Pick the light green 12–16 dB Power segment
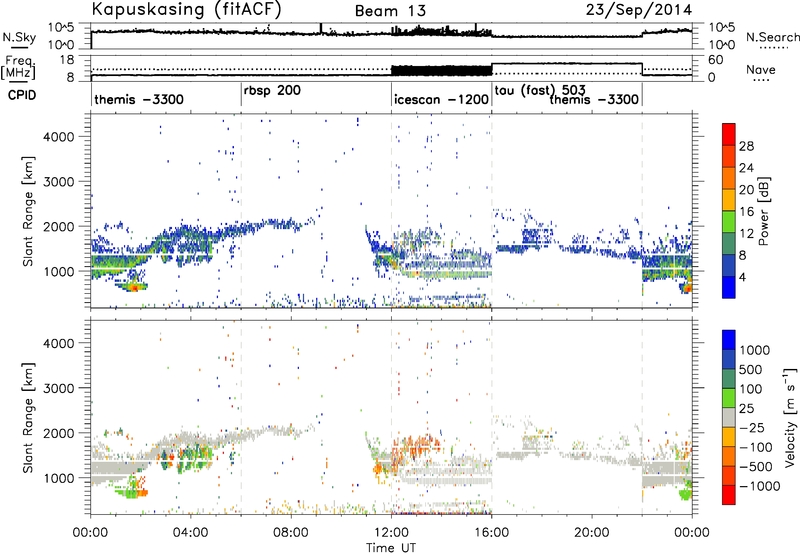The image size is (800, 554). (729, 221)
